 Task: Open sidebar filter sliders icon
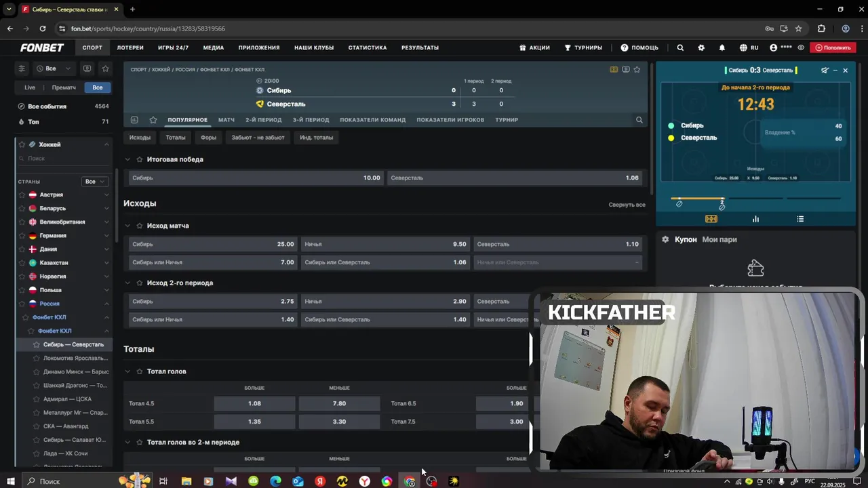click(22, 68)
